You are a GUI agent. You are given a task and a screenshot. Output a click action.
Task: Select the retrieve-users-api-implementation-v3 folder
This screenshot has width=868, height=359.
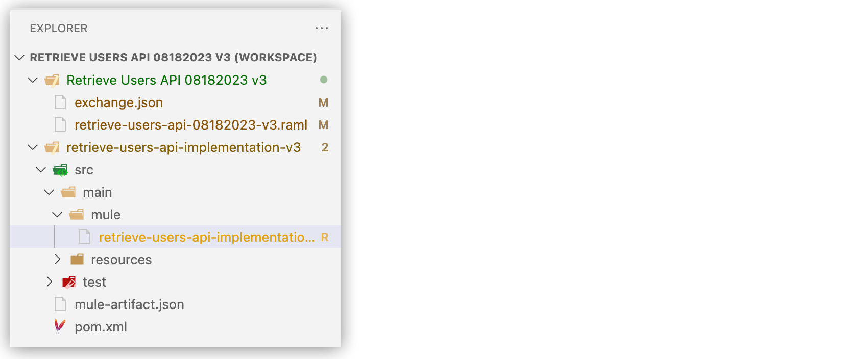tap(183, 147)
